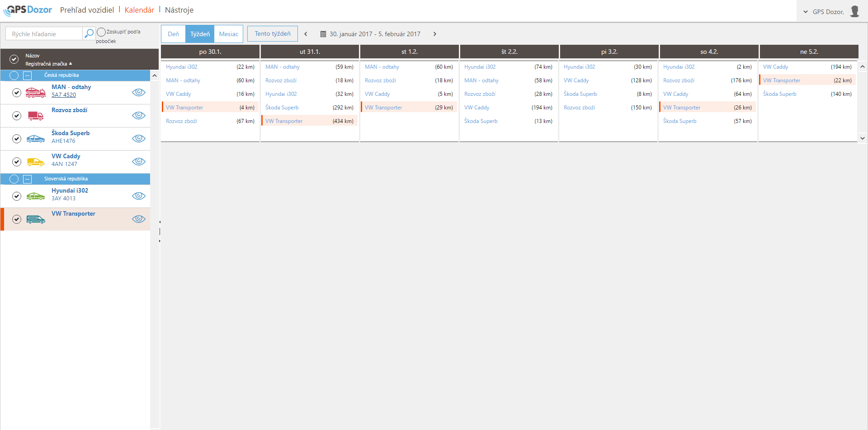Focus the Rýchle hľadanie search field
Viewport: 868px width, 430px height.
point(44,34)
